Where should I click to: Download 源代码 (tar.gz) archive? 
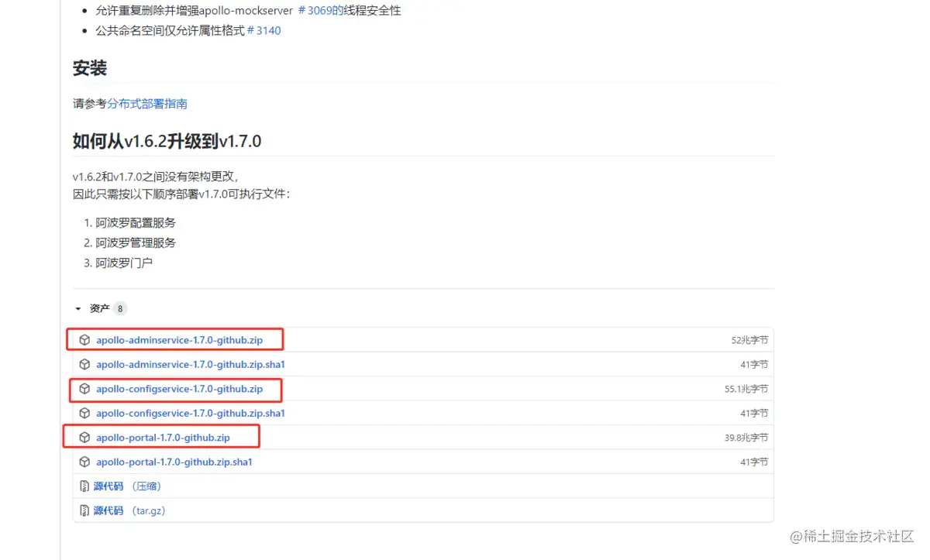[129, 510]
